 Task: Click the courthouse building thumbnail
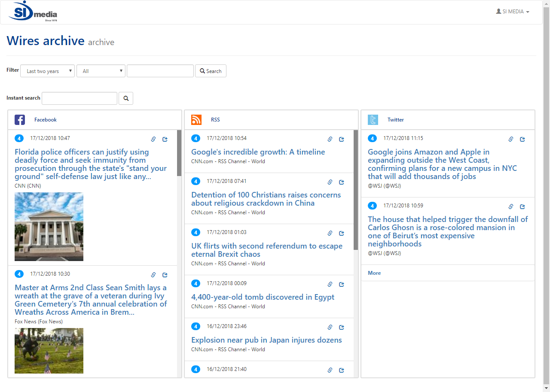(49, 227)
